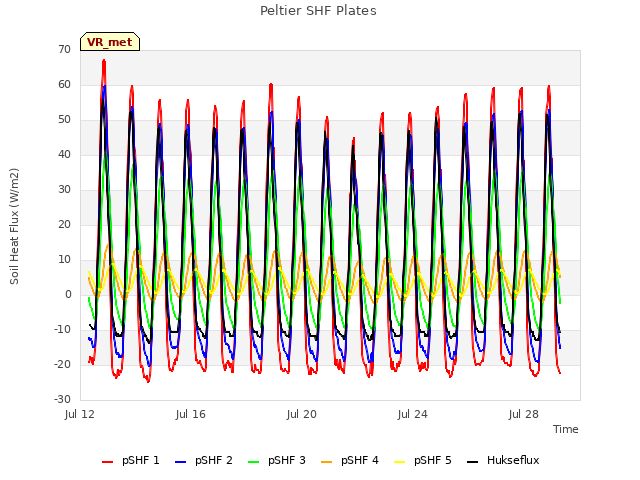Click the 30 y-axis tick label
This screenshot has width=640, height=480.
click(64, 189)
